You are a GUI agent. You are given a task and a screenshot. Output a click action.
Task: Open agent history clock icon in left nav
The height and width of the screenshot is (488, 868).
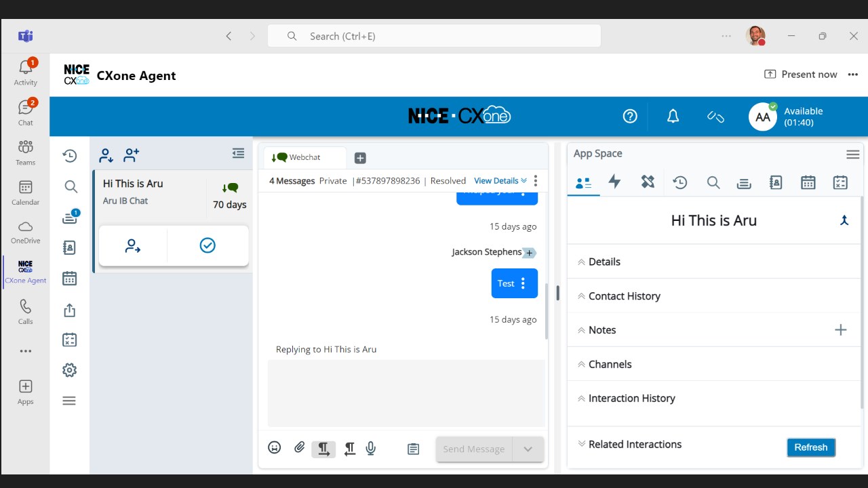point(69,156)
